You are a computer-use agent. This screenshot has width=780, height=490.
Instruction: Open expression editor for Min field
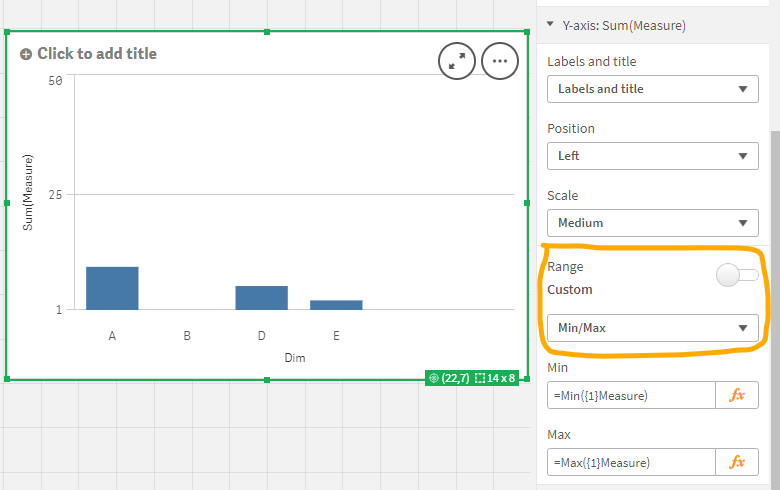[737, 396]
